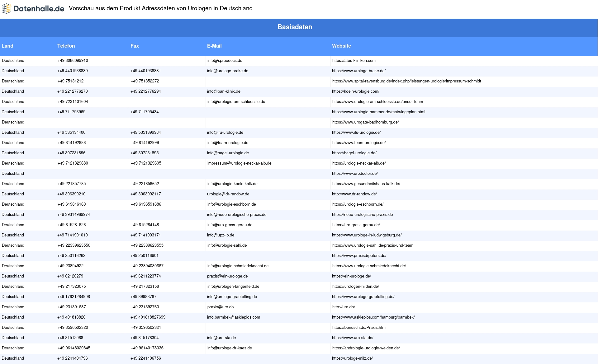Click email info@pan-klinik.de
The height and width of the screenshot is (364, 598).
coord(224,91)
